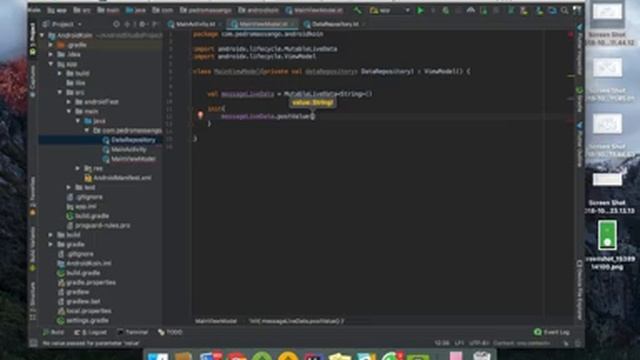The image size is (640, 360).
Task: Collapse the main folder arrow
Action: click(x=69, y=111)
